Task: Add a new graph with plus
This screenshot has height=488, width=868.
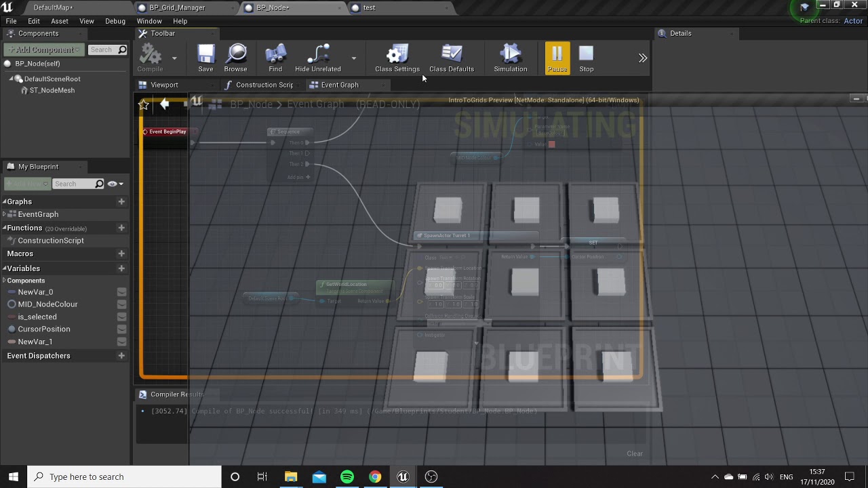Action: pos(121,201)
